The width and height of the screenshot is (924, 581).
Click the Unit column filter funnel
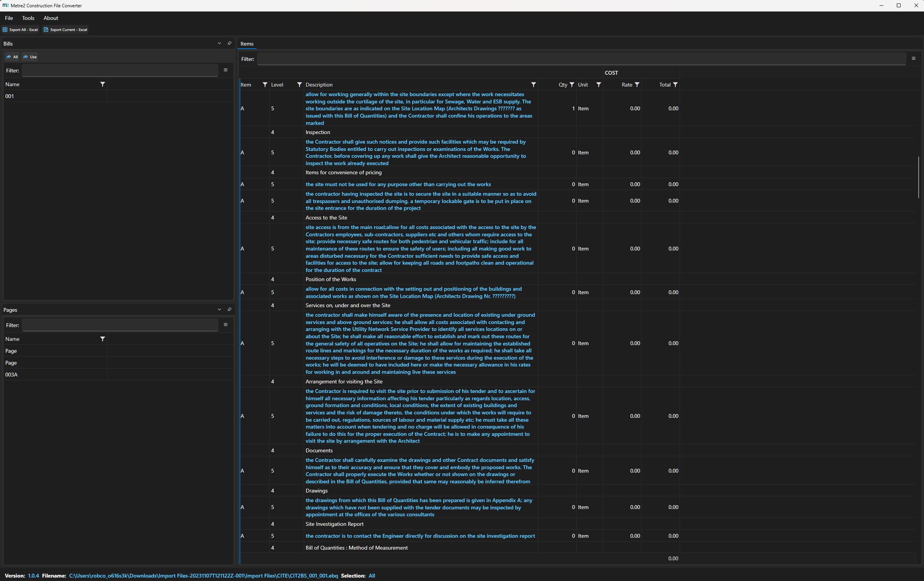click(599, 85)
